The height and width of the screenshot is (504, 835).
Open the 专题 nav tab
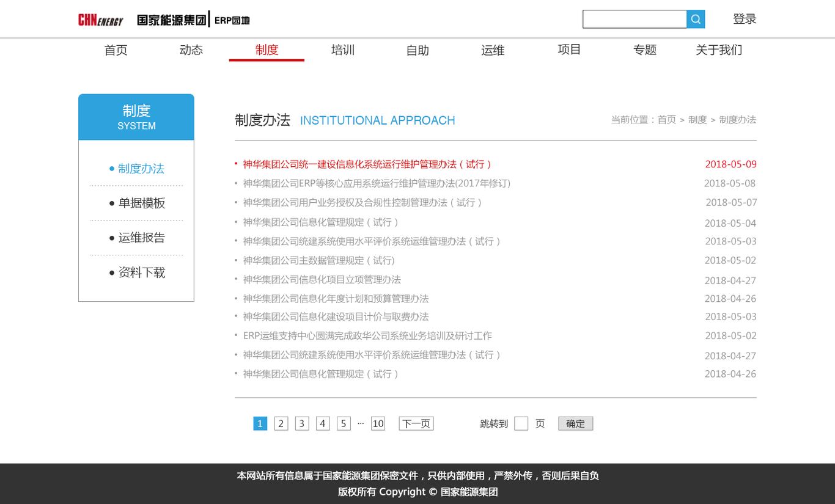pyautogui.click(x=645, y=50)
